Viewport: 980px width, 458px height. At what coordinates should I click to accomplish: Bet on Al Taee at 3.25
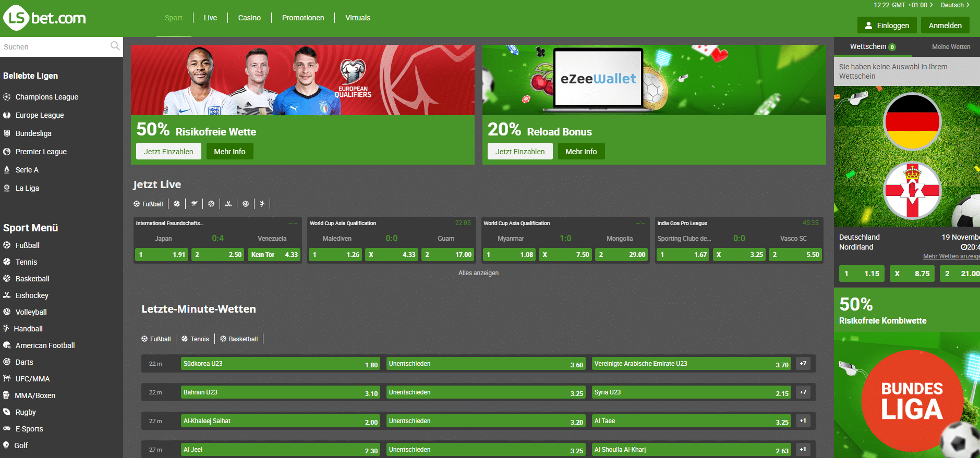point(692,421)
